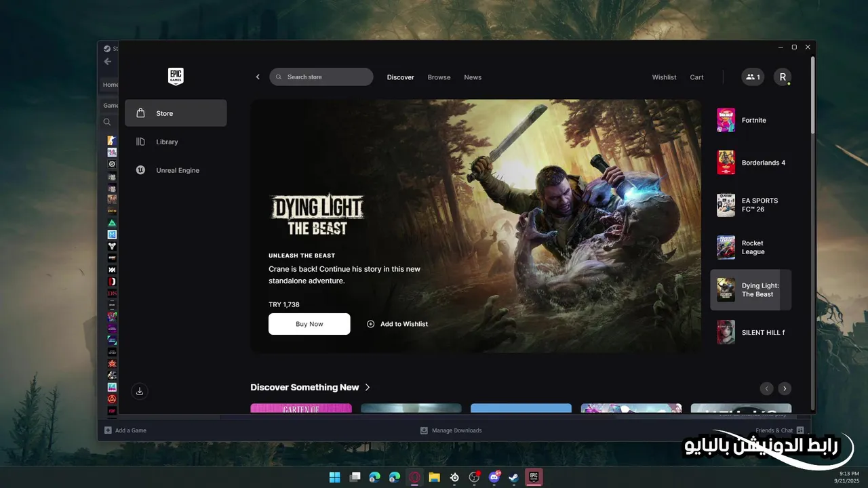868x488 pixels.
Task: Click the back arrow in Steam window
Action: point(107,62)
